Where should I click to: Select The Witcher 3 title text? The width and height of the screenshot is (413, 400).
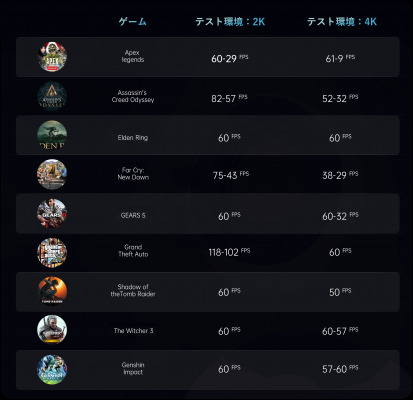133,331
